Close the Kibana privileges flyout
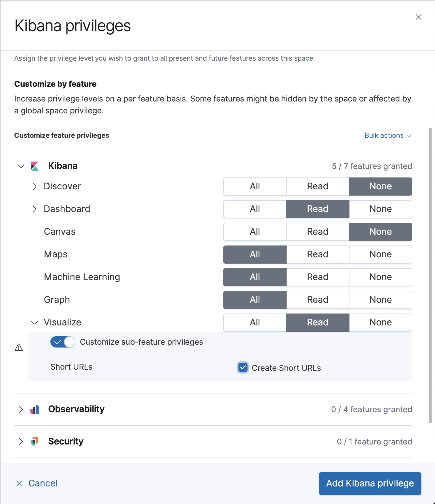The image size is (435, 504). 418,17
